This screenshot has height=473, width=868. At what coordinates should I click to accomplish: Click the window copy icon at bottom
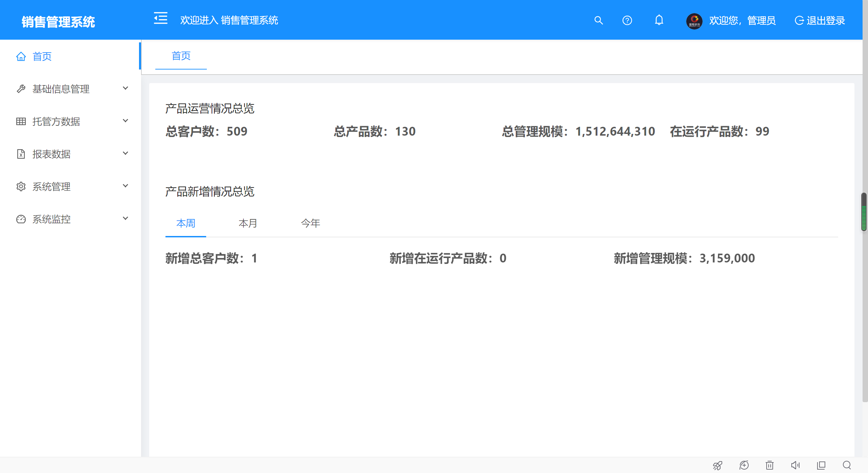(821, 465)
